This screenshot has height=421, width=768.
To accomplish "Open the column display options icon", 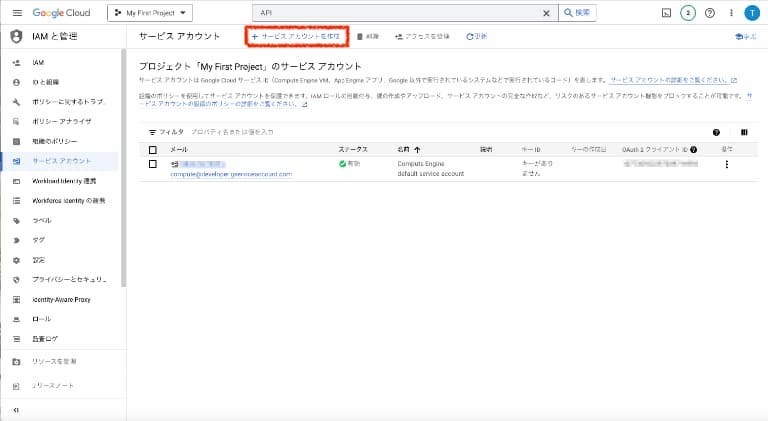I will point(744,132).
